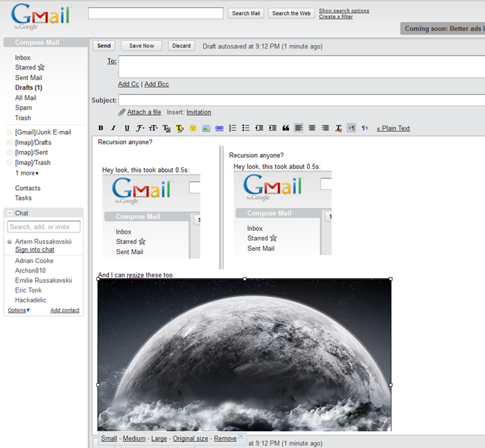Open the font family picker
This screenshot has width=485, height=448.
click(140, 128)
